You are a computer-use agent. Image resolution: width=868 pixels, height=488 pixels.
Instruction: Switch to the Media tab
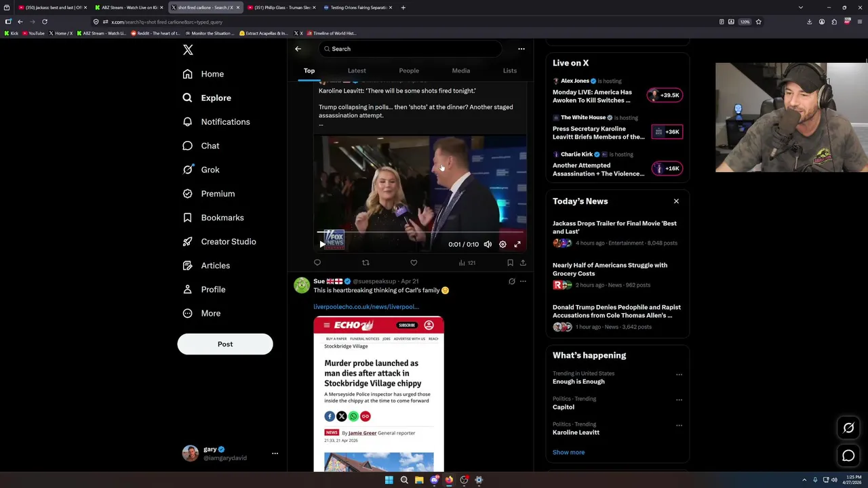pyautogui.click(x=461, y=70)
